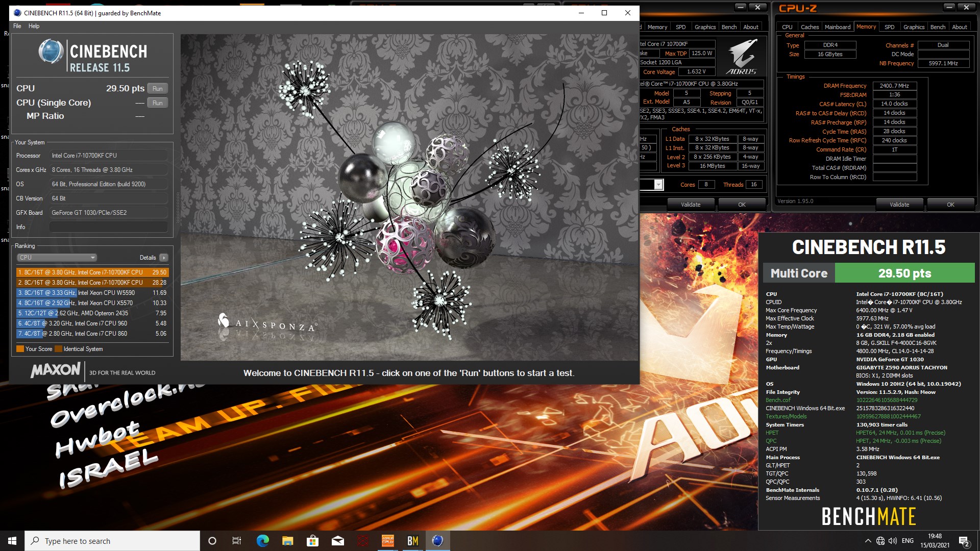
Task: Expand processor selection dropdown in left CPU-Z
Action: 658,185
